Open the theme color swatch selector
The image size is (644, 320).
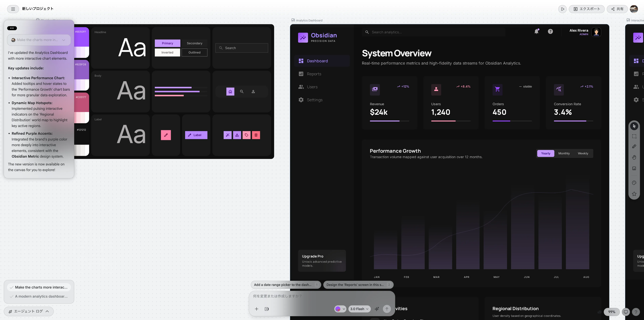tap(340, 309)
